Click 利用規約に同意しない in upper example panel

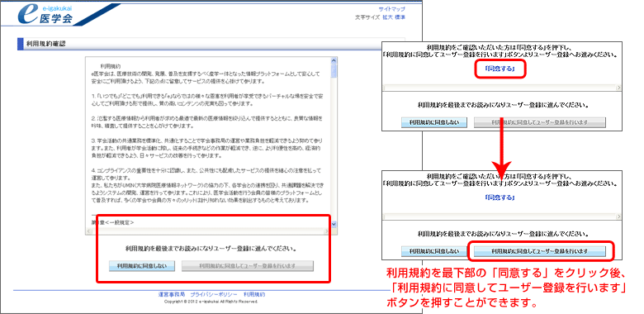tap(435, 122)
